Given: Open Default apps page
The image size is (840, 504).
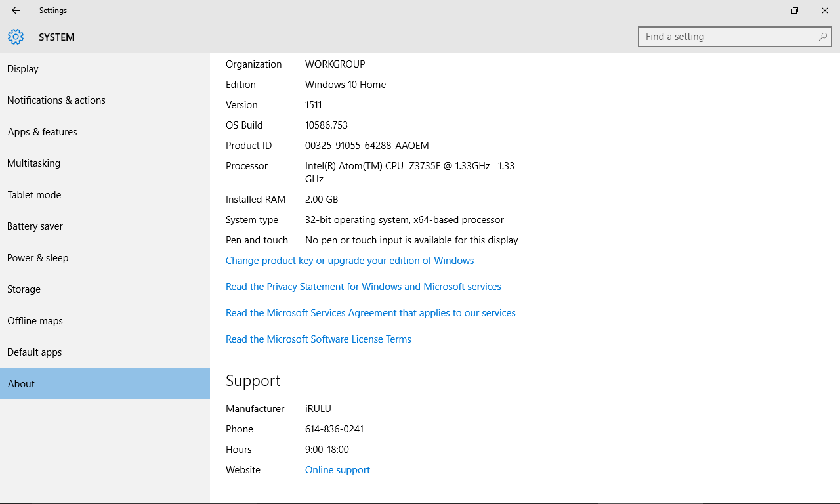Looking at the screenshot, I should tap(35, 352).
